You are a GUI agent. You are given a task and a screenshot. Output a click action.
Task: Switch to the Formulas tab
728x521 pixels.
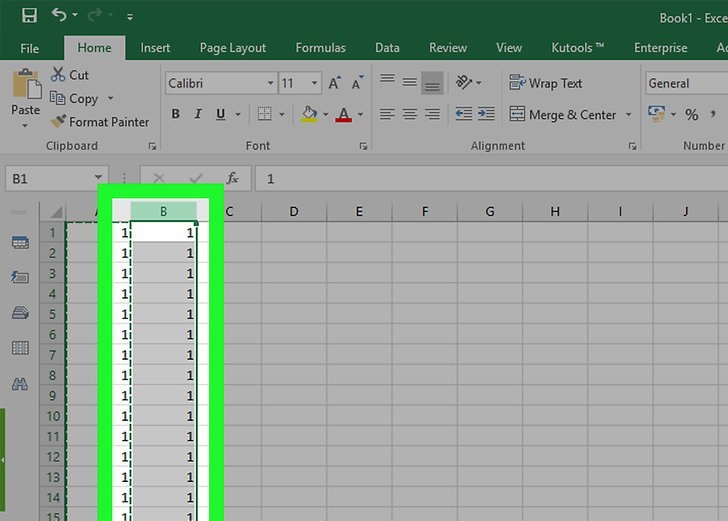point(320,48)
